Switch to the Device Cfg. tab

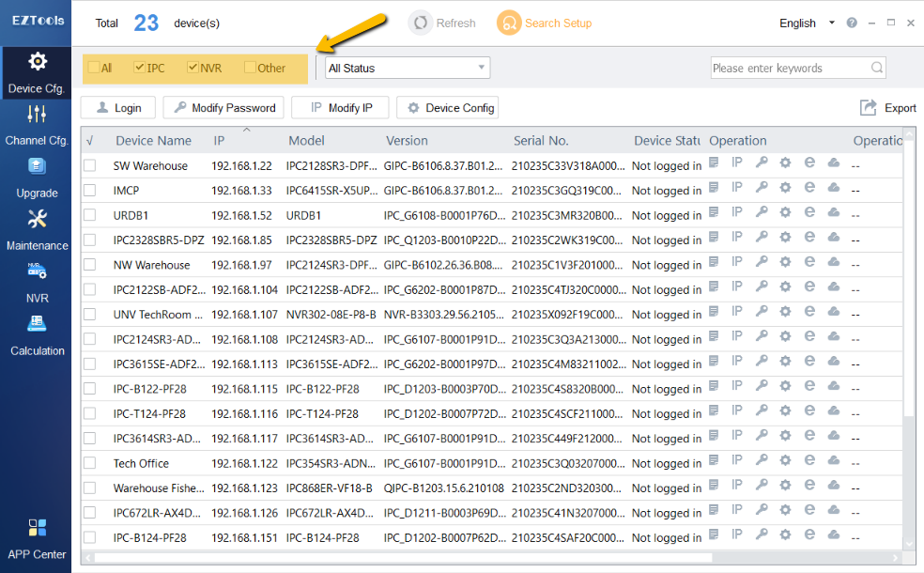[36, 73]
